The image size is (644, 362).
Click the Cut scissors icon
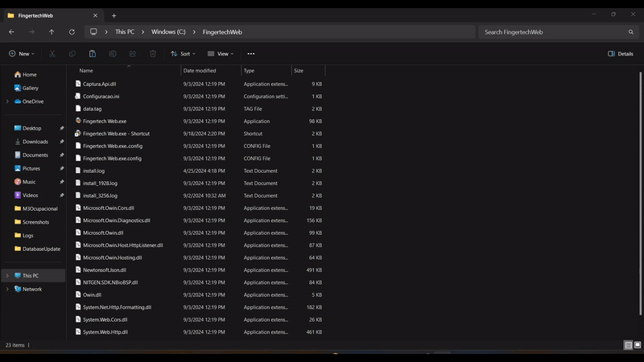point(52,54)
